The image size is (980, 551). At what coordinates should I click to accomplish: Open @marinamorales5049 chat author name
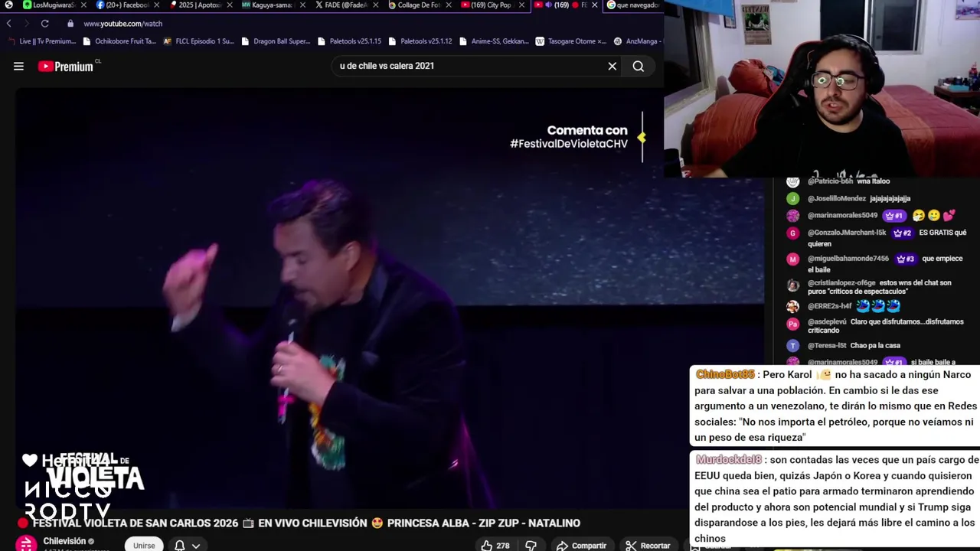pos(842,216)
